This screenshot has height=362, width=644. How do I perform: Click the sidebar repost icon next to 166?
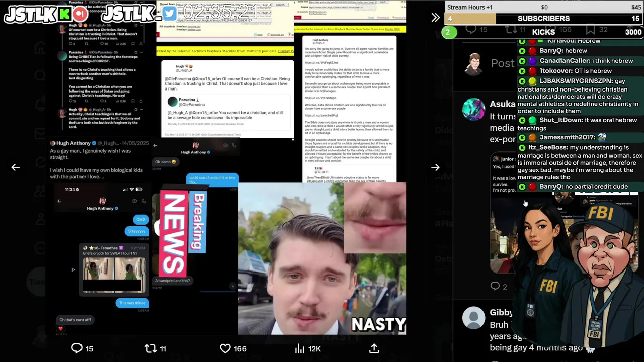click(x=511, y=30)
